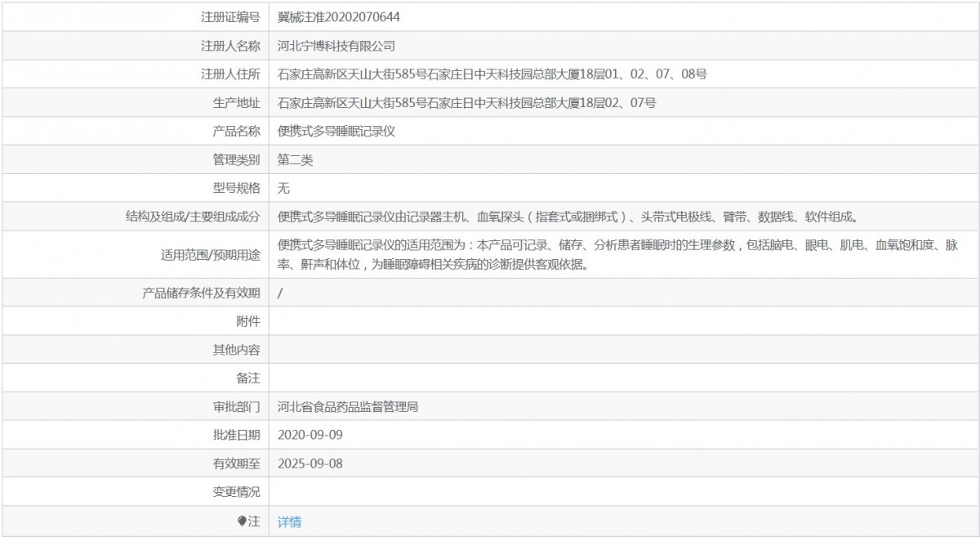The width and height of the screenshot is (980, 537).
Task: Click the 变更情况 label cell
Action: coord(135,492)
